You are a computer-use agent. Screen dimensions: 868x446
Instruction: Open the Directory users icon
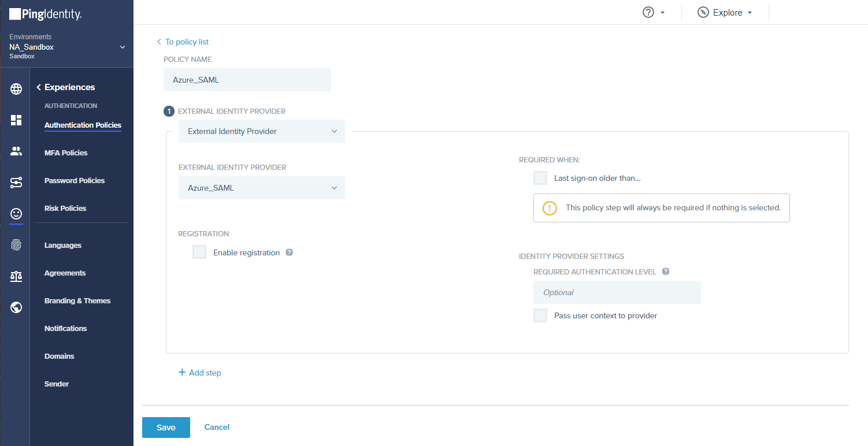click(x=16, y=151)
